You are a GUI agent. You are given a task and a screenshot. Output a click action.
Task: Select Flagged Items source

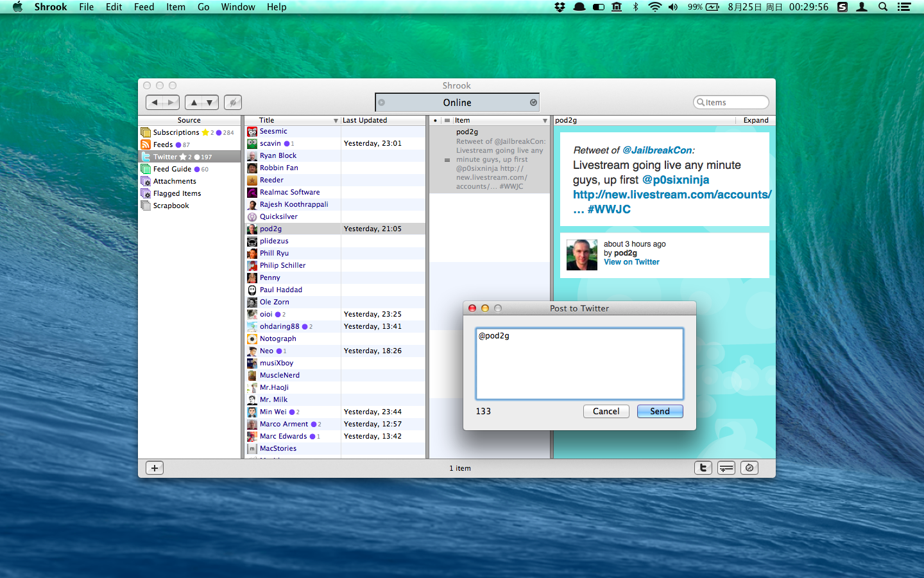coord(189,193)
